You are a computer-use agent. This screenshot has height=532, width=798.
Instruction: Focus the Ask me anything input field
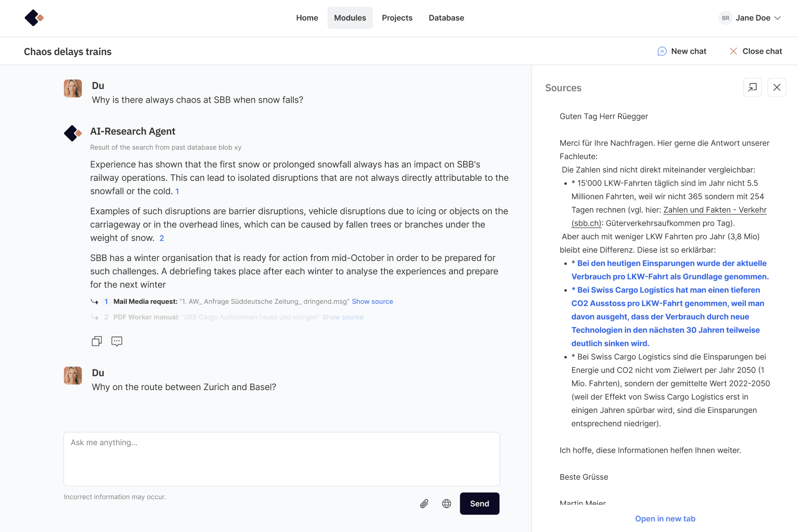(x=282, y=459)
